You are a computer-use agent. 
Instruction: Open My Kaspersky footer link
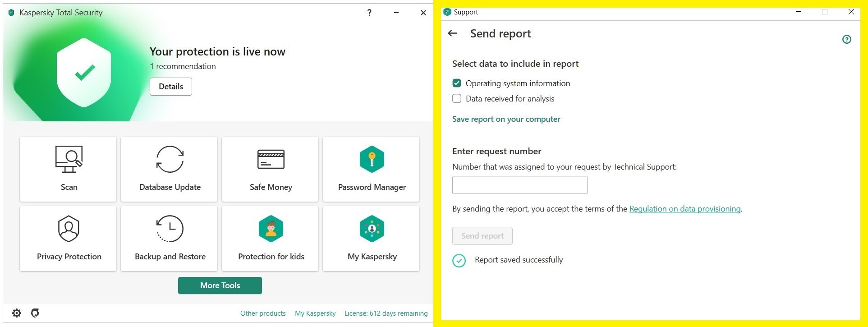pyautogui.click(x=315, y=313)
